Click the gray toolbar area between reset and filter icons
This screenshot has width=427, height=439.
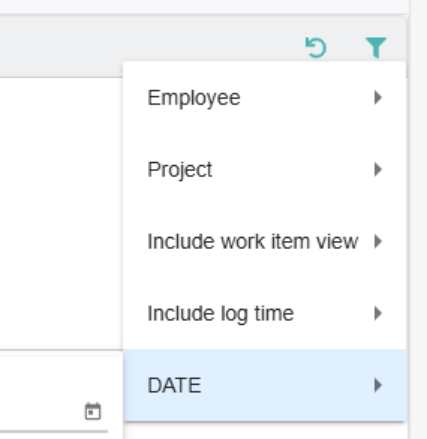346,48
